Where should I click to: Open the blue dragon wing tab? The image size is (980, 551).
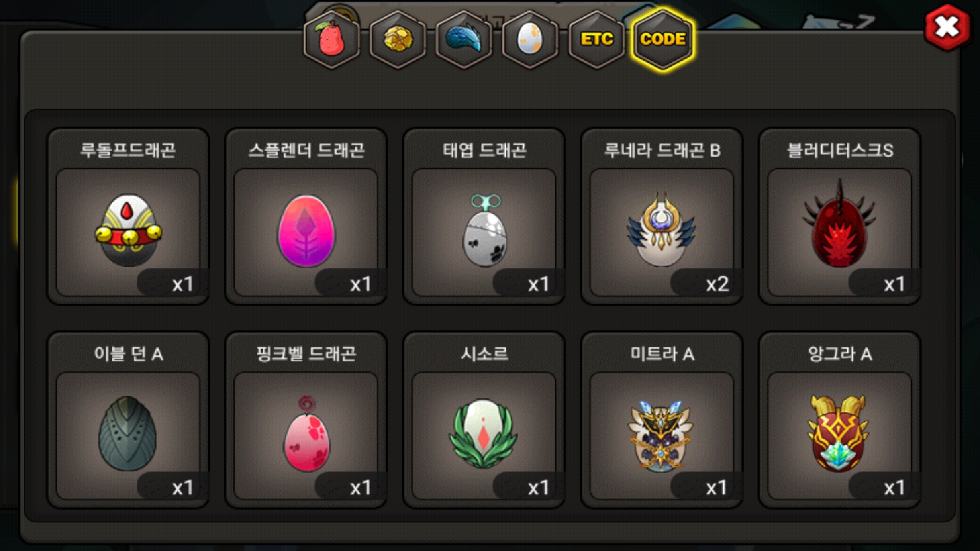pos(464,39)
